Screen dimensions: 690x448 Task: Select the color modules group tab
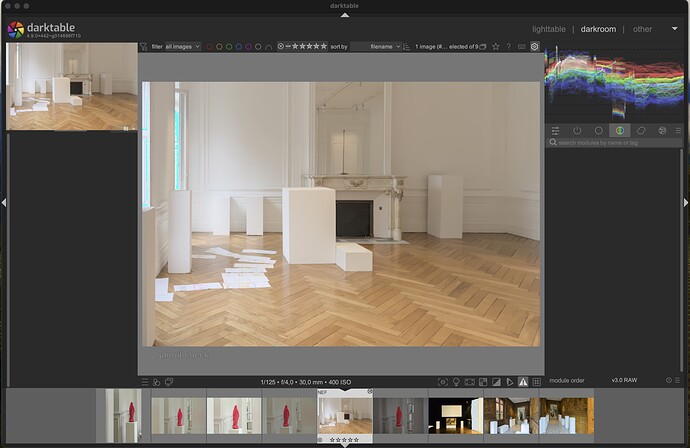click(x=620, y=131)
